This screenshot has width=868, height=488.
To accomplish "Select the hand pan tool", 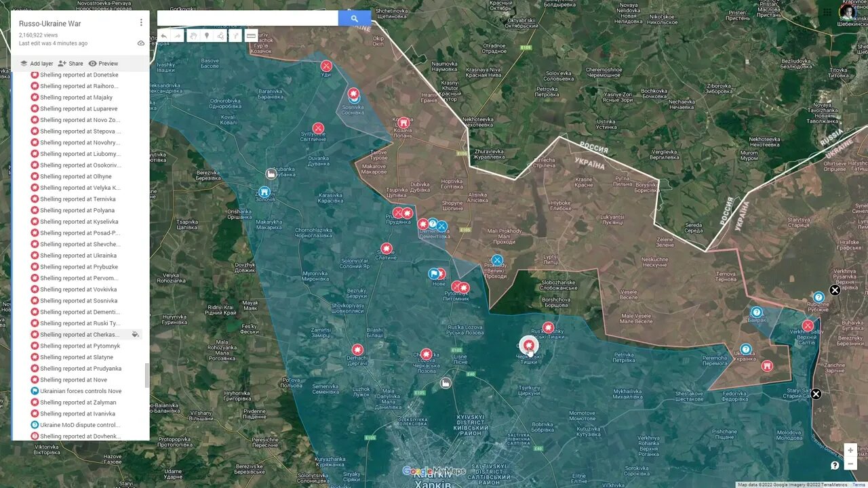I will click(193, 36).
